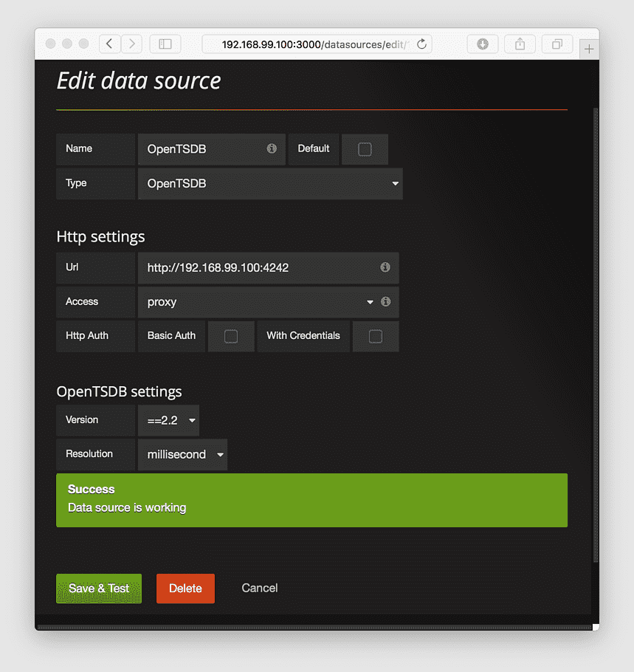Toggle the Basic Auth checkbox
The image size is (634, 672).
(x=231, y=335)
